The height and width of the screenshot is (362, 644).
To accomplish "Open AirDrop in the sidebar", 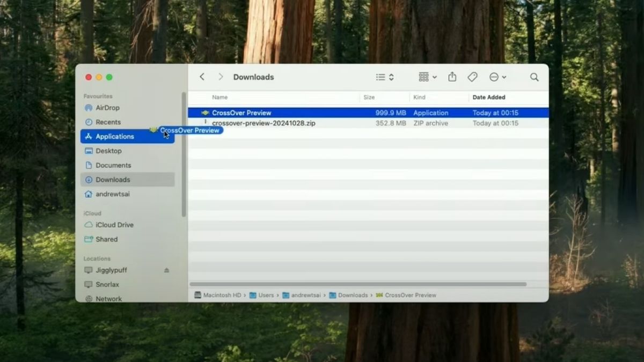I will click(128, 108).
